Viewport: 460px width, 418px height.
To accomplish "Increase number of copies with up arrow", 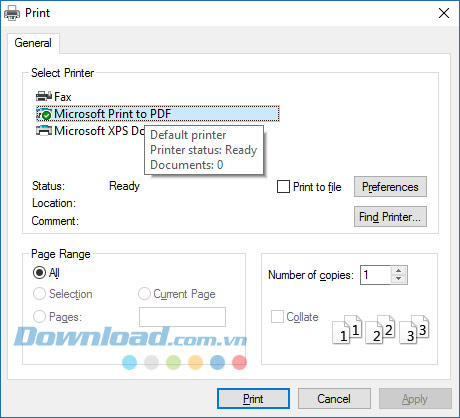I will [399, 270].
